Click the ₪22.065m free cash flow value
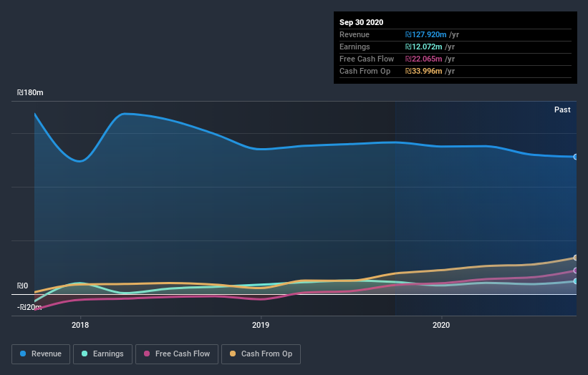Viewport: 588px width, 375px height. point(423,59)
